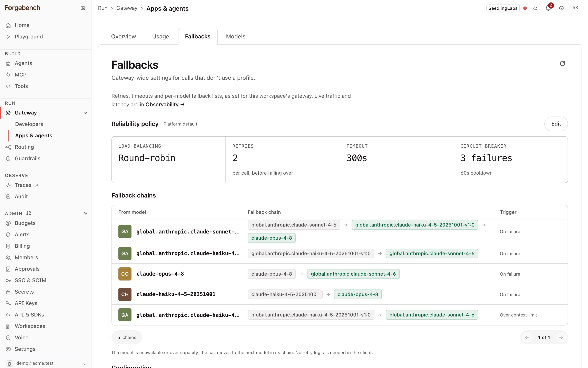Viewport: 588px width, 368px height.
Task: Open the SeedlingLabs workspace switcher
Action: [503, 8]
